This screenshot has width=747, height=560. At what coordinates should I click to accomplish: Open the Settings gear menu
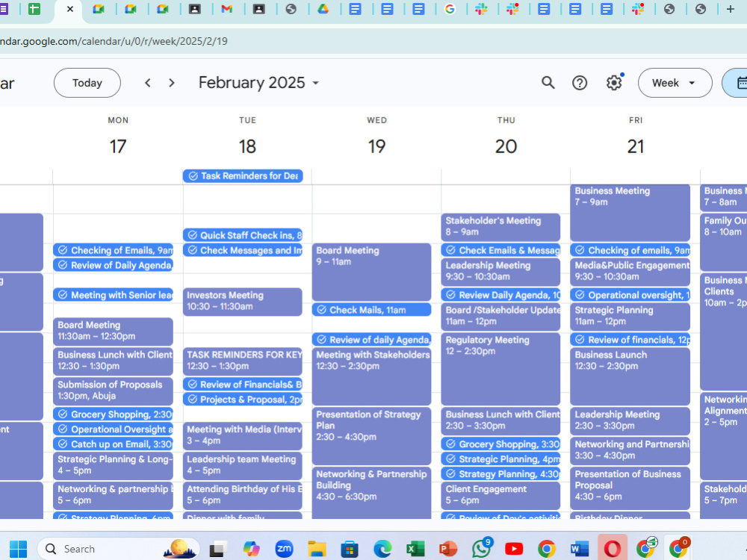click(614, 83)
